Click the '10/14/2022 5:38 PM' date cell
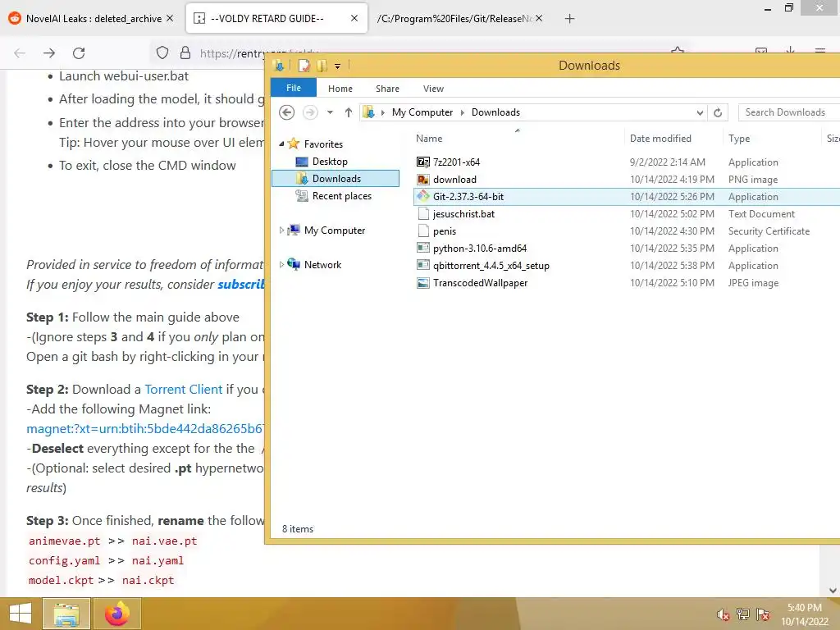The height and width of the screenshot is (630, 840). coord(672,266)
